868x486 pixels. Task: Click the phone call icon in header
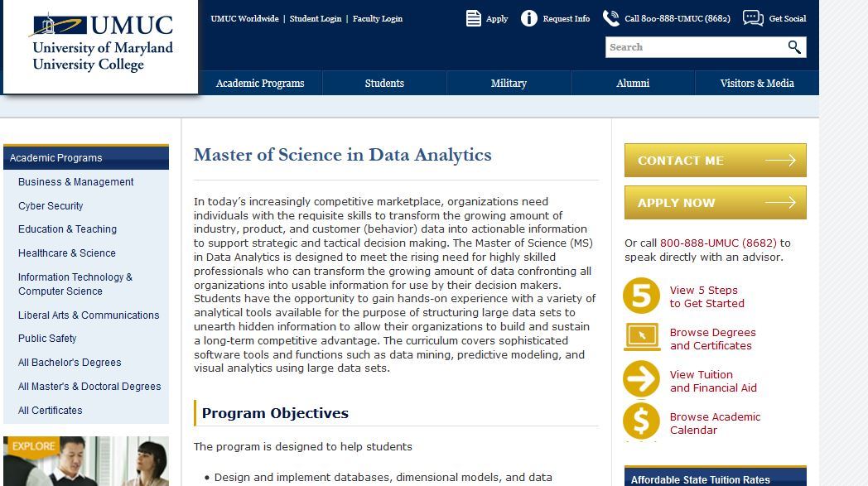click(611, 18)
